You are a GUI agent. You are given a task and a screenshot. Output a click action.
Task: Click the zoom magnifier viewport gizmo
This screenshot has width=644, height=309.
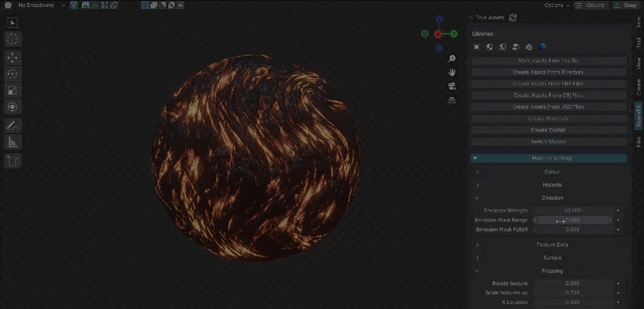(x=452, y=59)
